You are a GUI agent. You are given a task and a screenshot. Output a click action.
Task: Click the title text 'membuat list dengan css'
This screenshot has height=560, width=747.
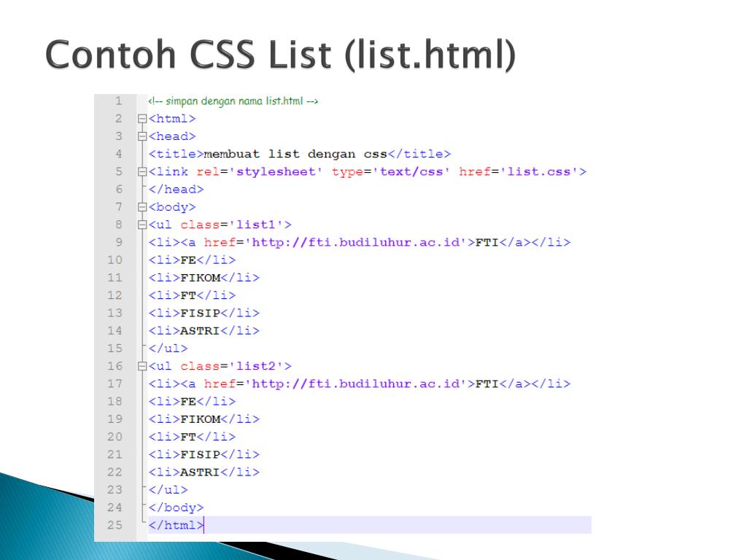pos(295,154)
